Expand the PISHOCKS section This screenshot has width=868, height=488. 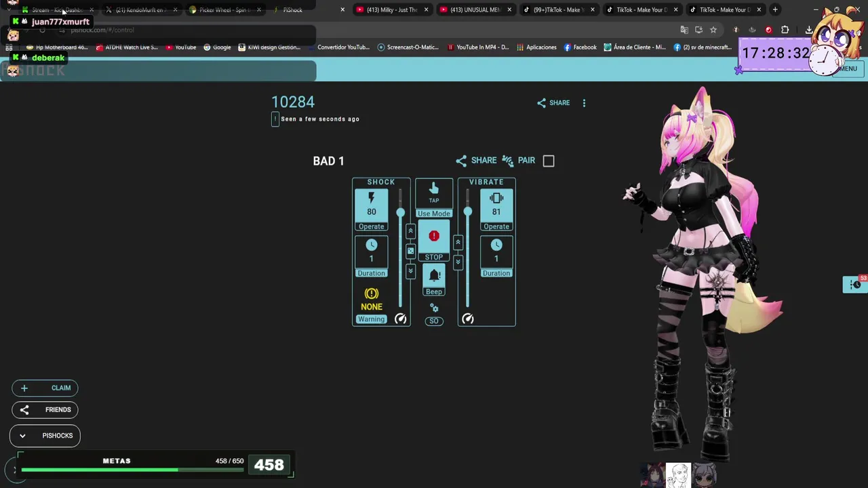click(45, 436)
